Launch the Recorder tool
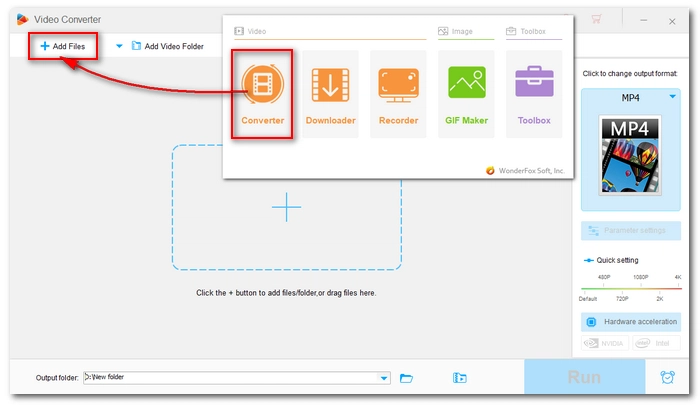The width and height of the screenshot is (700, 405). coord(398,94)
